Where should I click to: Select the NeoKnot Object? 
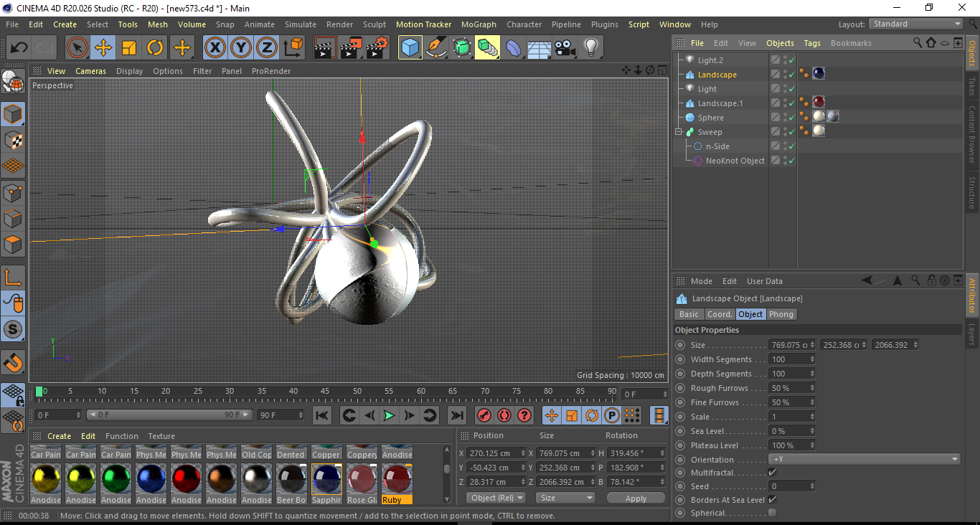735,161
